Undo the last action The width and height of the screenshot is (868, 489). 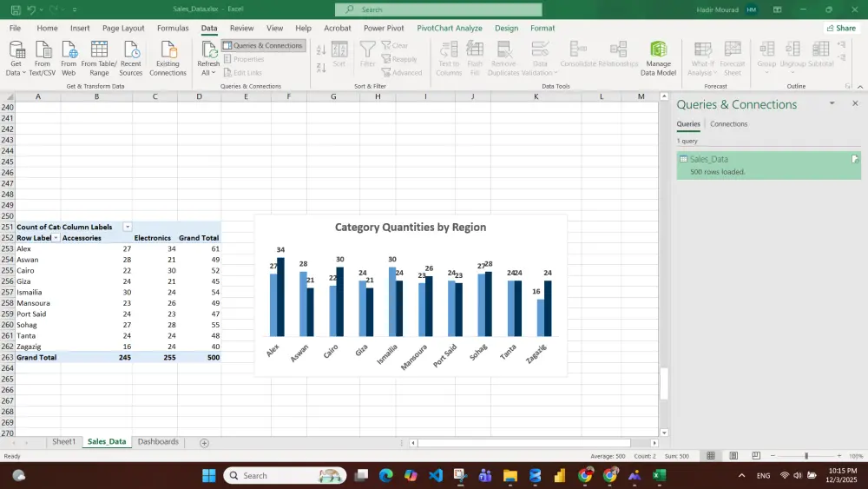pyautogui.click(x=31, y=10)
